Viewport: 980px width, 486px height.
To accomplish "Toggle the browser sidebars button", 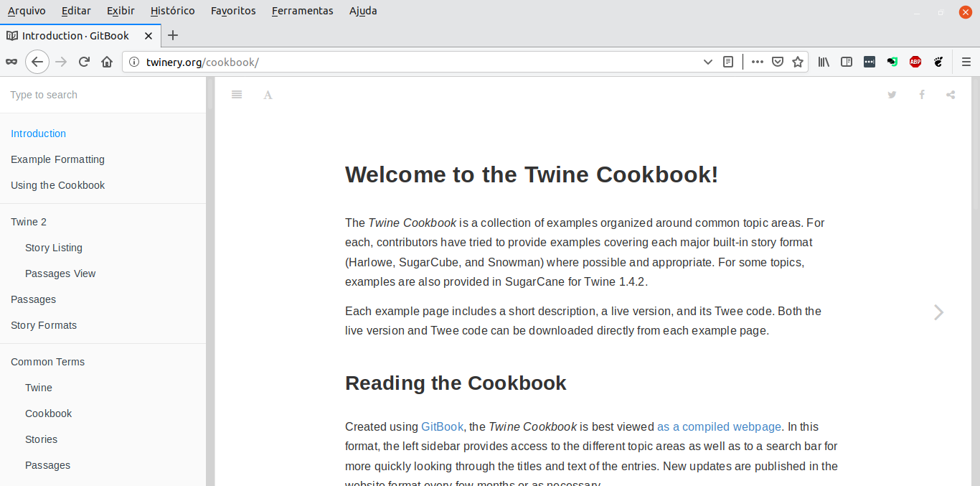I will [847, 62].
